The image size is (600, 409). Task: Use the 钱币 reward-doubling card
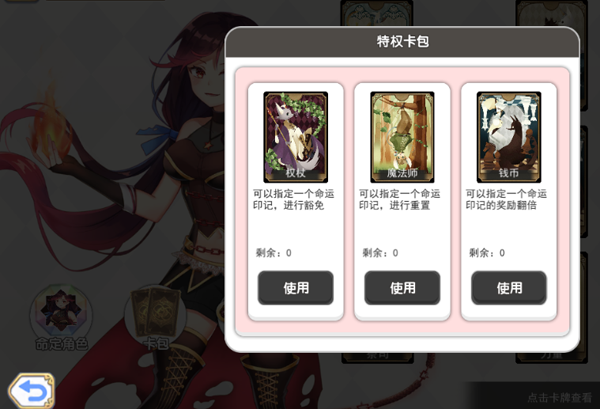[509, 288]
